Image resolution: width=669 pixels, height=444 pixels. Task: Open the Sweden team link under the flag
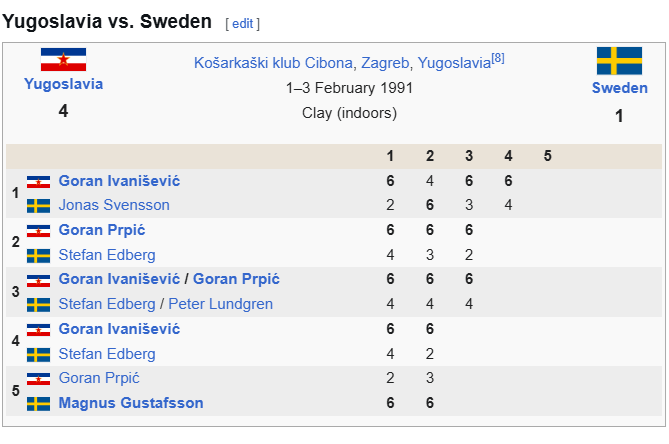(x=620, y=88)
